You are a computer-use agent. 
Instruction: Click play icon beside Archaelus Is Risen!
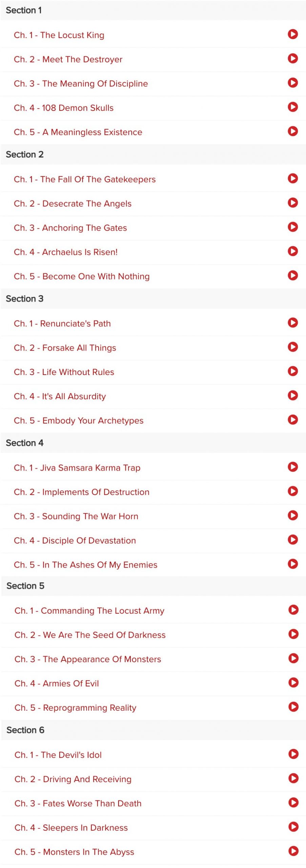pos(293,251)
